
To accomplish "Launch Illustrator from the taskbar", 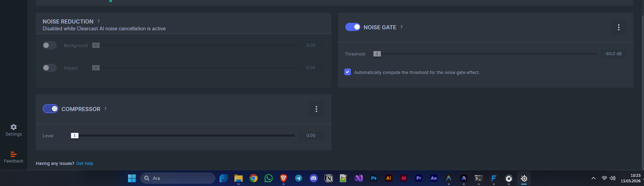I will [389, 178].
